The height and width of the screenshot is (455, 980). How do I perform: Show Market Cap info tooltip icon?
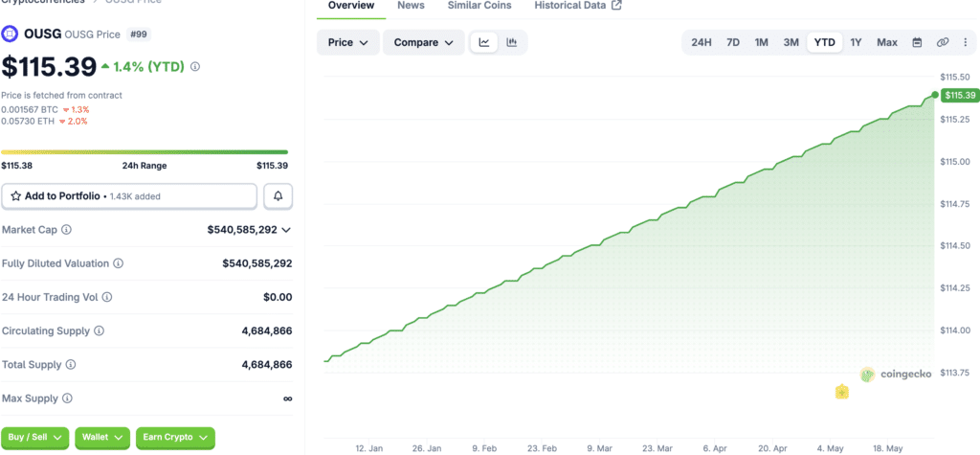coord(66,230)
